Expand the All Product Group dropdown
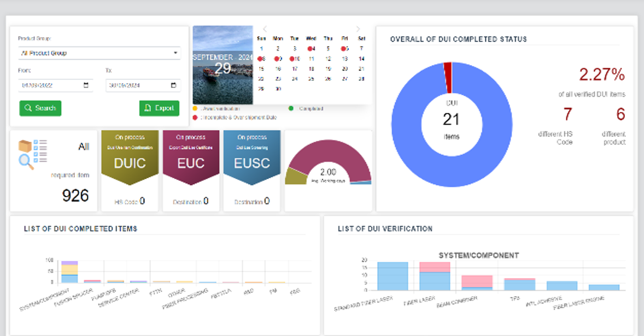Screen dimensions: 644x336 point(99,54)
